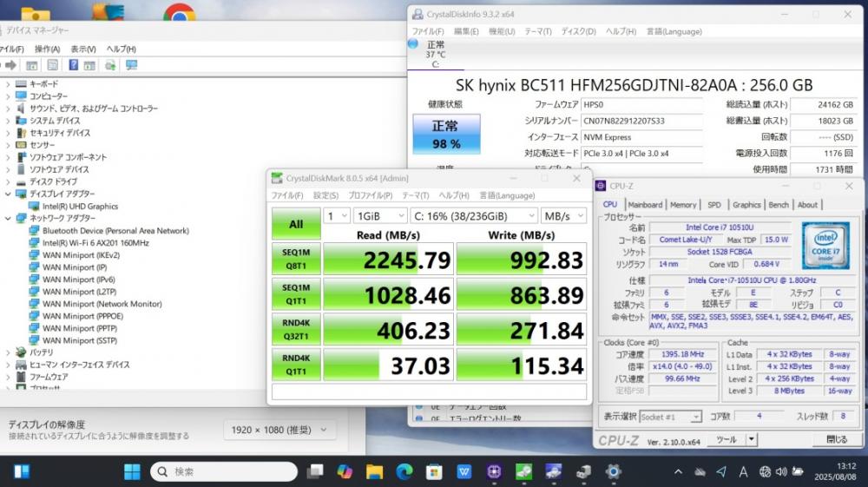Open 機能(U) menu in CrystalDiskInfo
The width and height of the screenshot is (868, 487).
click(502, 31)
